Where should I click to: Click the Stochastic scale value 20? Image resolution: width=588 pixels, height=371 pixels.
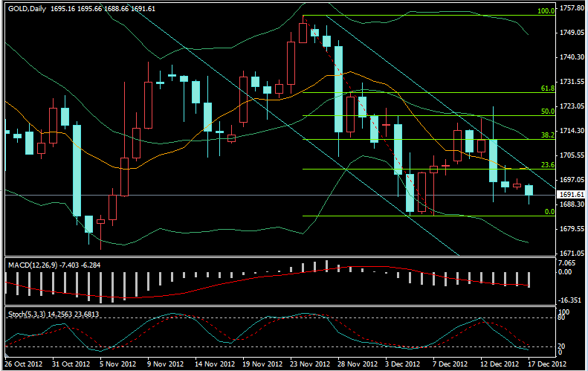tap(561, 346)
